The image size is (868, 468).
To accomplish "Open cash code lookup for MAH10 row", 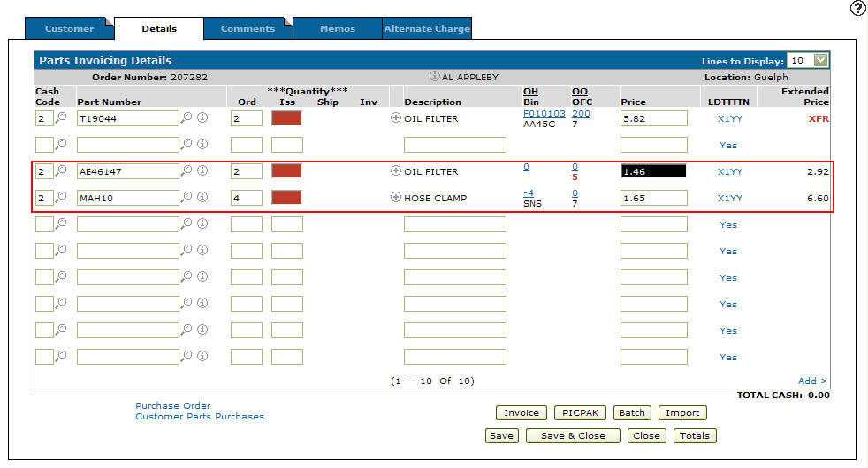I will click(61, 197).
